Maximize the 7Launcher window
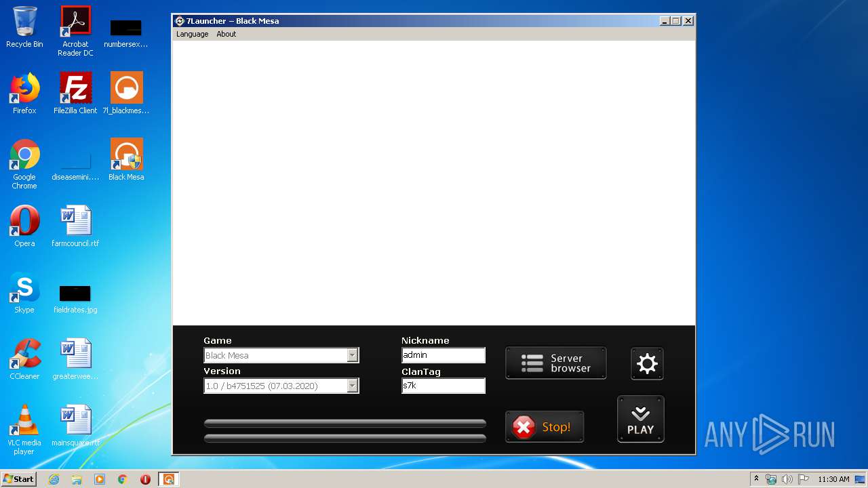 coord(676,21)
